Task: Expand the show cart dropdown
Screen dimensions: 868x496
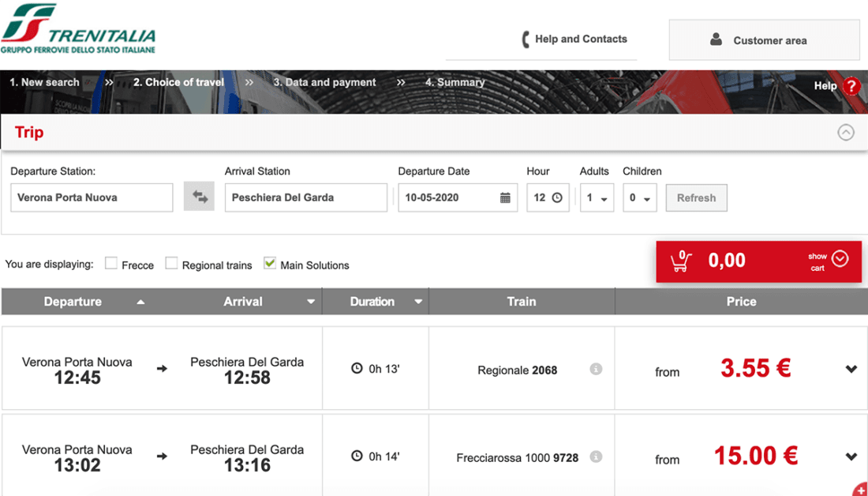Action: tap(840, 259)
